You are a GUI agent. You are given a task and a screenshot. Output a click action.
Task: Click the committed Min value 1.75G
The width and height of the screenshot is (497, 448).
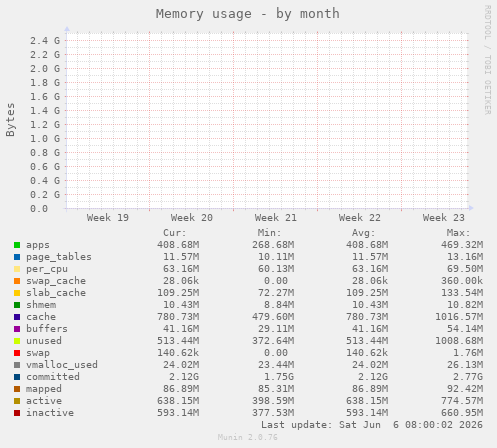coord(279,377)
